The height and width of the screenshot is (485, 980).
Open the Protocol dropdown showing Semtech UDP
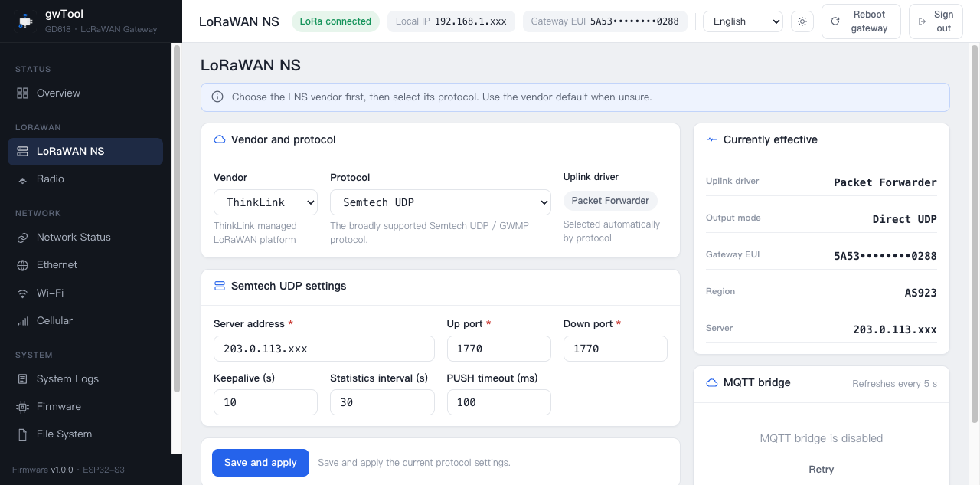(440, 202)
